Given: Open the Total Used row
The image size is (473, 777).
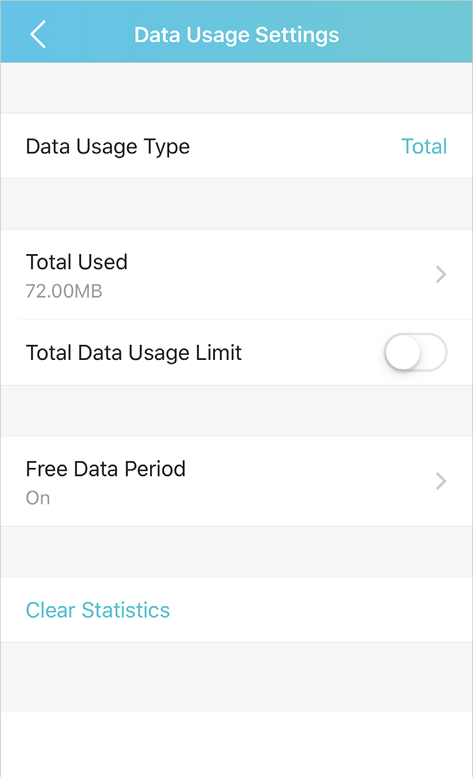Looking at the screenshot, I should 236,275.
